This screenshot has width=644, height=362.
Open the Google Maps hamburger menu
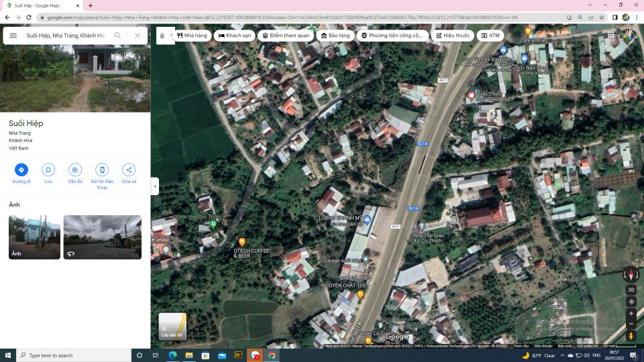click(13, 36)
